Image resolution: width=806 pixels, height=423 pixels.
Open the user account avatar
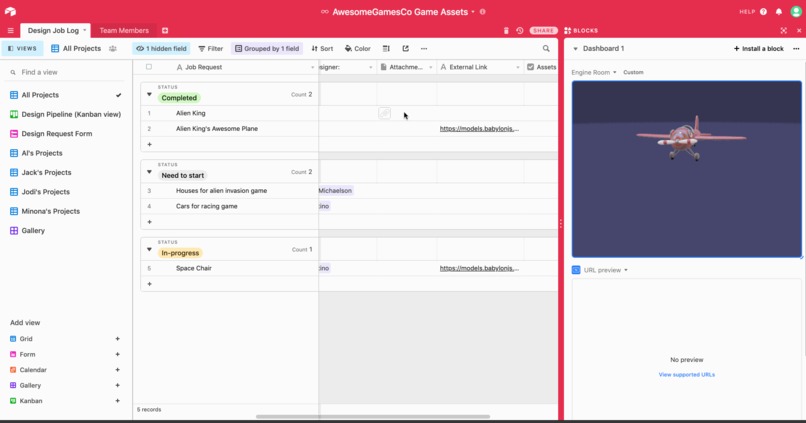click(796, 11)
